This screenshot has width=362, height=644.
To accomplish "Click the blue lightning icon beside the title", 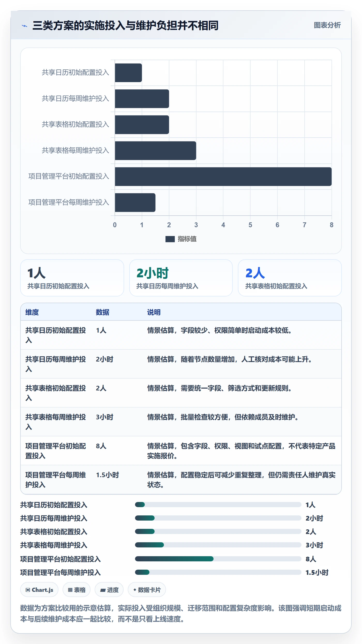I will click(x=25, y=26).
